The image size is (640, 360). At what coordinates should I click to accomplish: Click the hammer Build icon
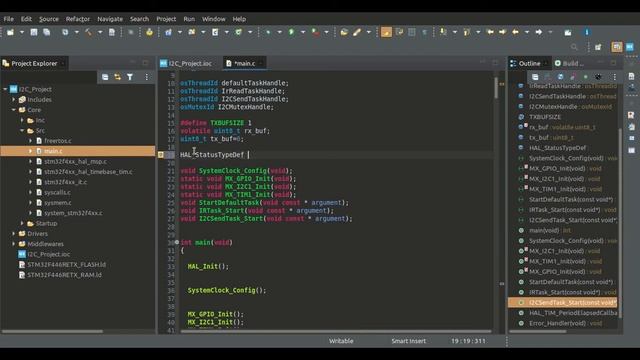point(88,32)
